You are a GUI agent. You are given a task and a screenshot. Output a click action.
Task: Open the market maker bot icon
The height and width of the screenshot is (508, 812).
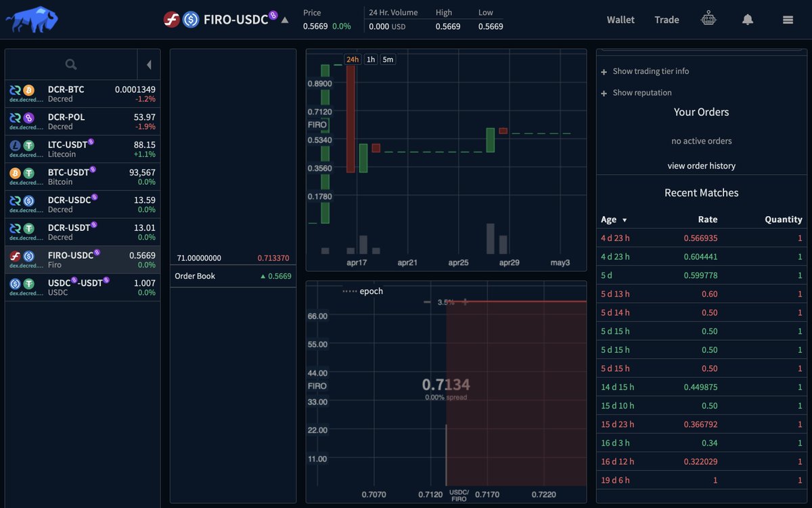click(x=708, y=18)
